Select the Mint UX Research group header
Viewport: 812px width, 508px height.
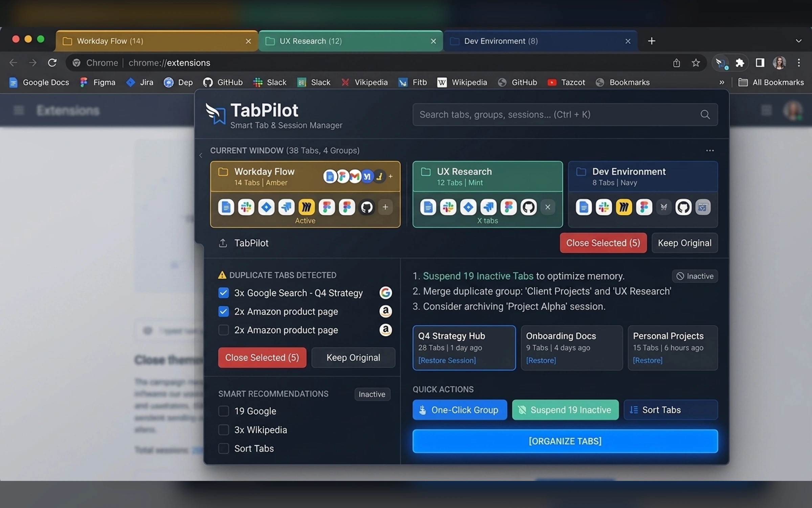click(x=488, y=176)
